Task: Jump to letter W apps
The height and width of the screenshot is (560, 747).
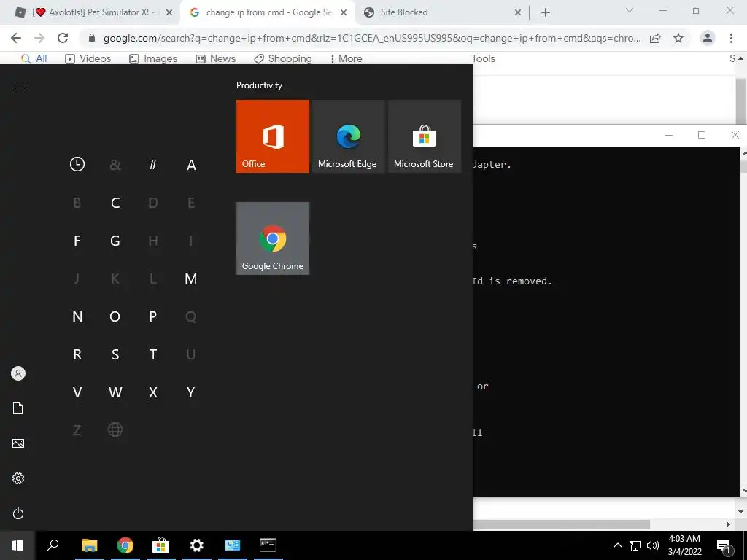Action: 115,392
